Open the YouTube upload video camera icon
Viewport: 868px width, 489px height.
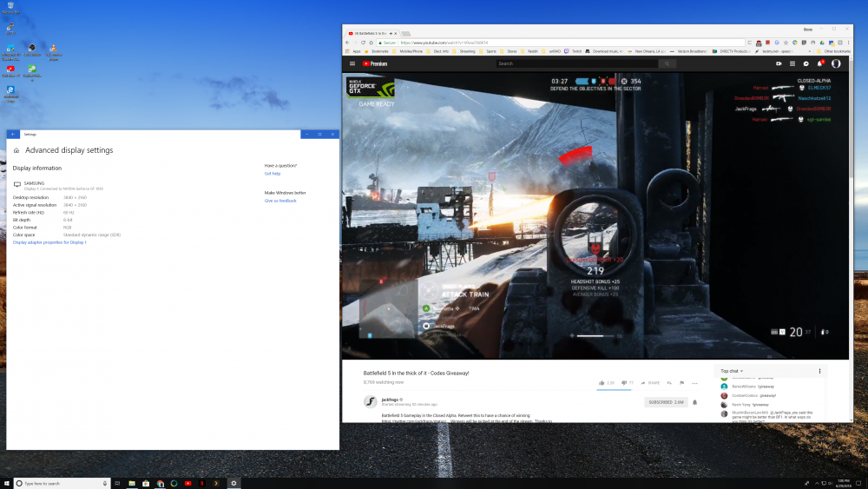coord(779,63)
